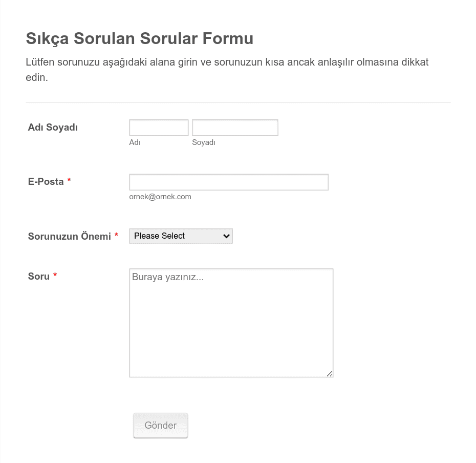This screenshot has height=463, width=476.
Task: Open the Sorunuzun Önemi Please Select dropdown
Action: click(181, 236)
